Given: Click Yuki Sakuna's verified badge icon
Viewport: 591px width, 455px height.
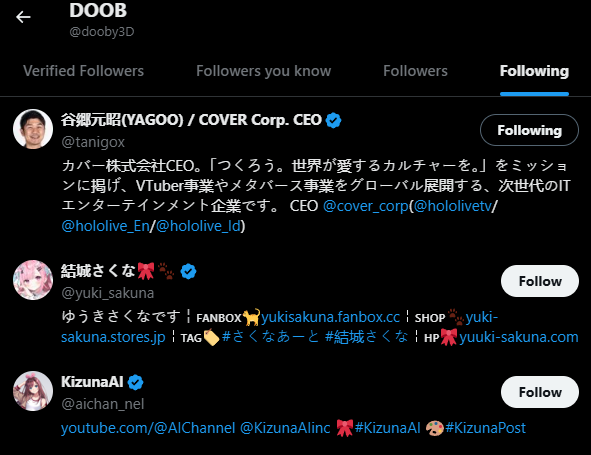Looking at the screenshot, I should tap(188, 271).
